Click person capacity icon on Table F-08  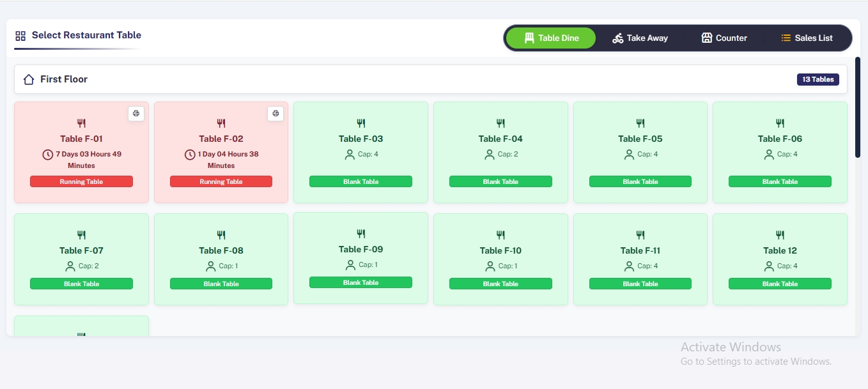[x=211, y=266]
